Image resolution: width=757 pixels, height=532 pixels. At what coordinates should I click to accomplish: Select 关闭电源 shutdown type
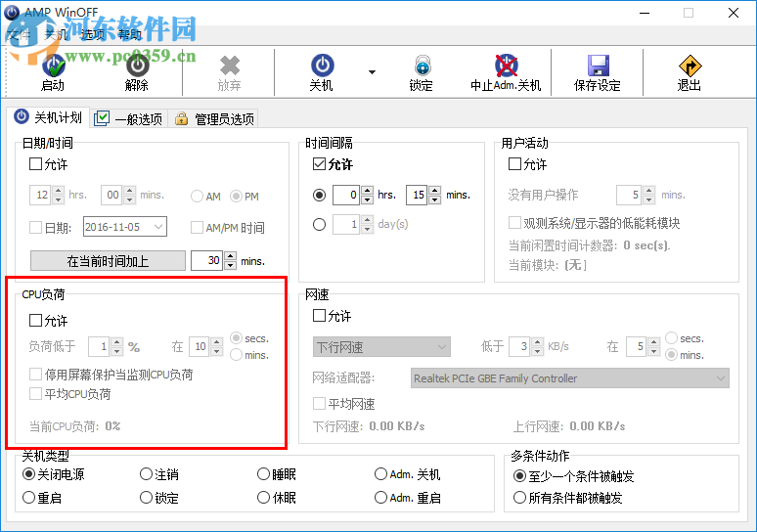point(29,474)
